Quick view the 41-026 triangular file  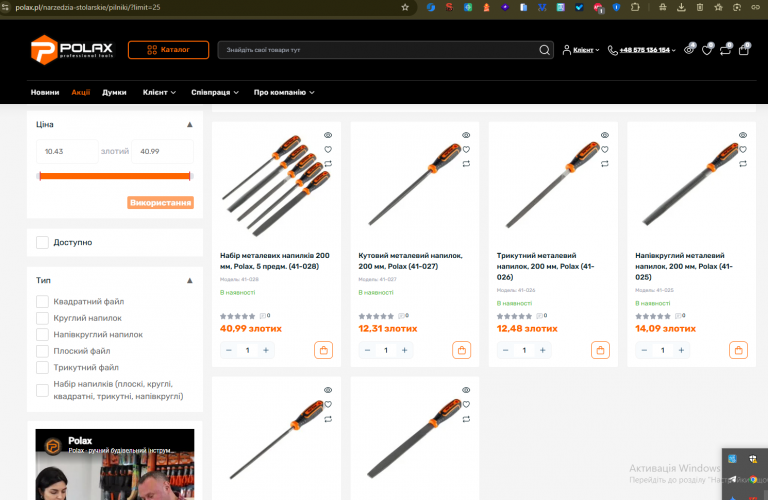point(604,135)
